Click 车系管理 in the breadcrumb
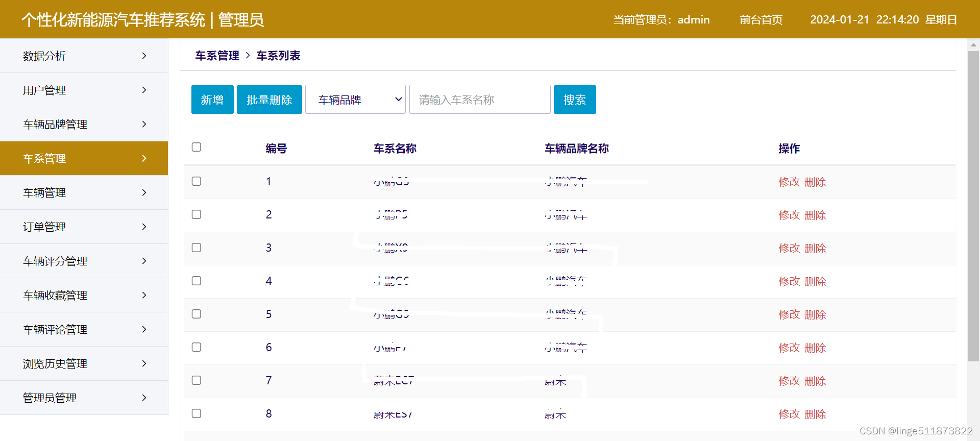The width and height of the screenshot is (980, 441). pyautogui.click(x=217, y=56)
